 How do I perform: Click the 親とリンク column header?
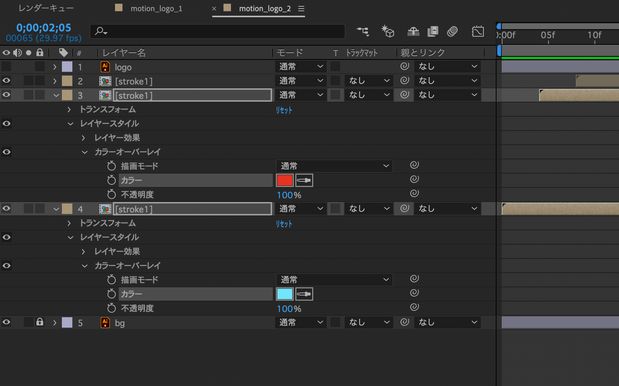423,52
